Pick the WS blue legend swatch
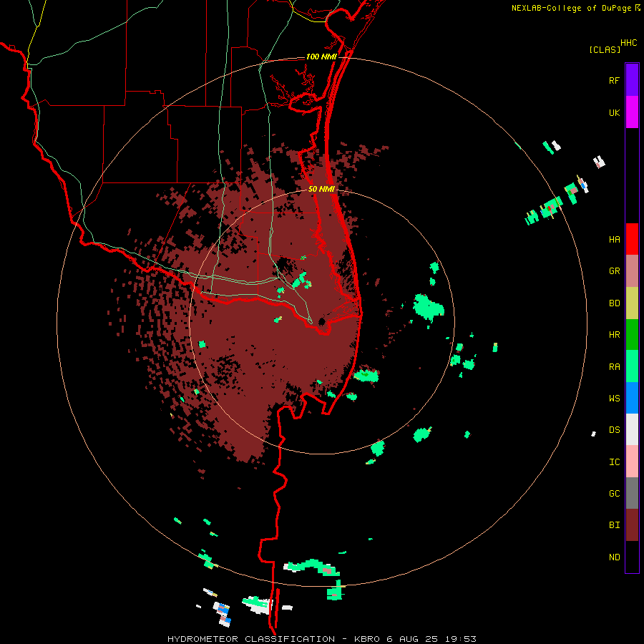Screen dimensions: 644x644 click(632, 398)
